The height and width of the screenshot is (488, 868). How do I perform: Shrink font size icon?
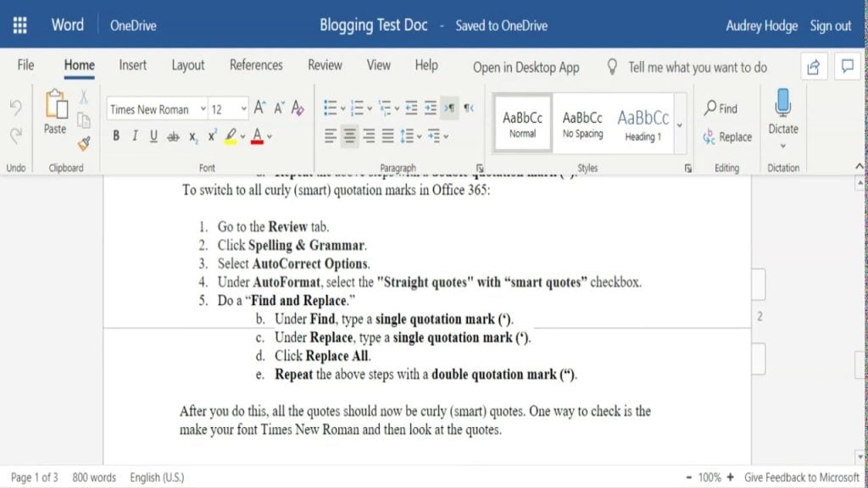point(279,108)
